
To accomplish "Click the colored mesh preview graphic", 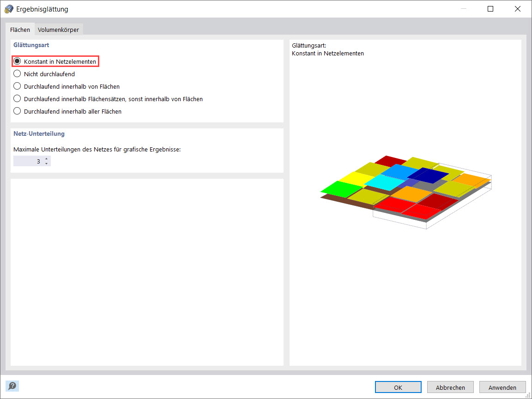I will pyautogui.click(x=406, y=192).
